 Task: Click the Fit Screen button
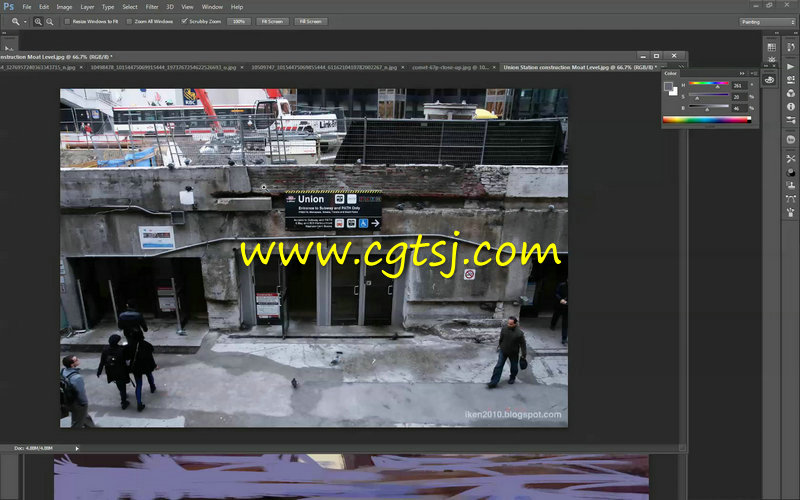(272, 21)
